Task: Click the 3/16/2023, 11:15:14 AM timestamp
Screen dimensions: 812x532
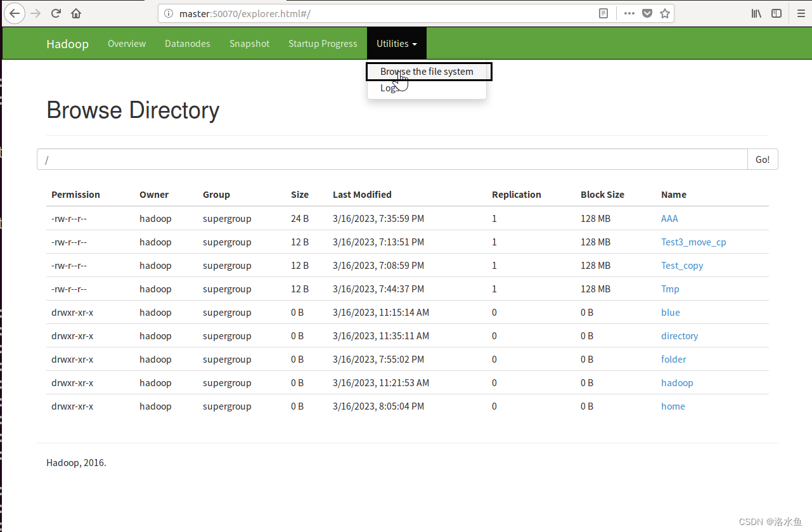Action: [381, 313]
